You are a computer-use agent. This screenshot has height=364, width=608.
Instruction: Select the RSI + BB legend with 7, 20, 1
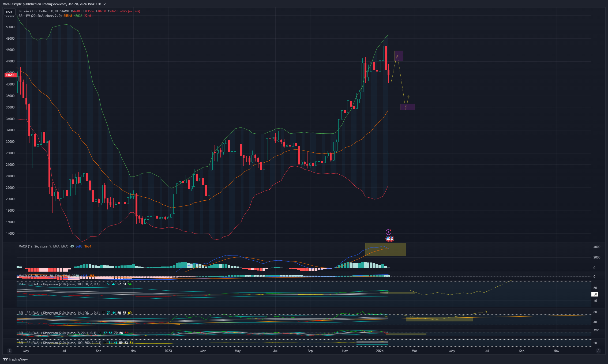57,333
